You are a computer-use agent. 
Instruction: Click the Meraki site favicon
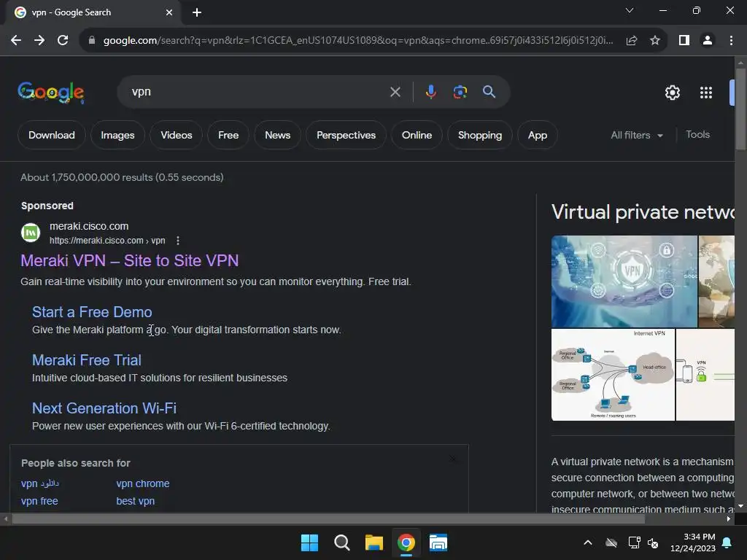click(x=31, y=233)
